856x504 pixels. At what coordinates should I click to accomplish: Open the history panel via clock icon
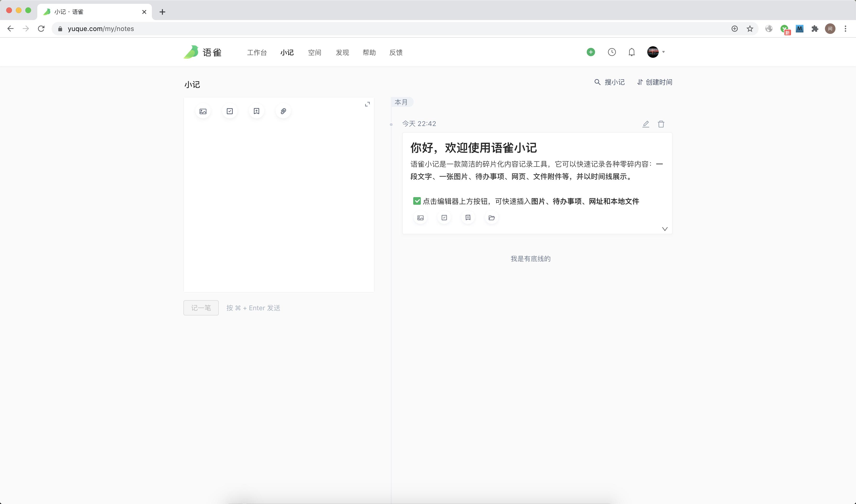coord(612,52)
